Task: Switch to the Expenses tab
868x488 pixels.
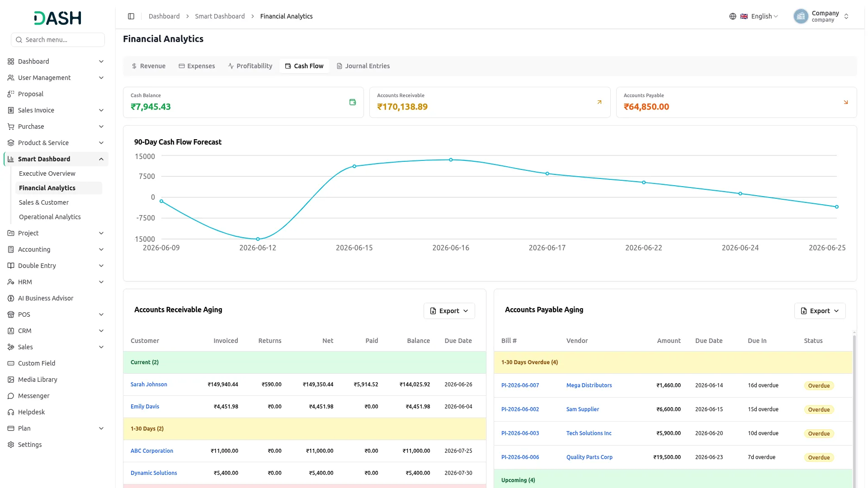Action: tap(197, 66)
